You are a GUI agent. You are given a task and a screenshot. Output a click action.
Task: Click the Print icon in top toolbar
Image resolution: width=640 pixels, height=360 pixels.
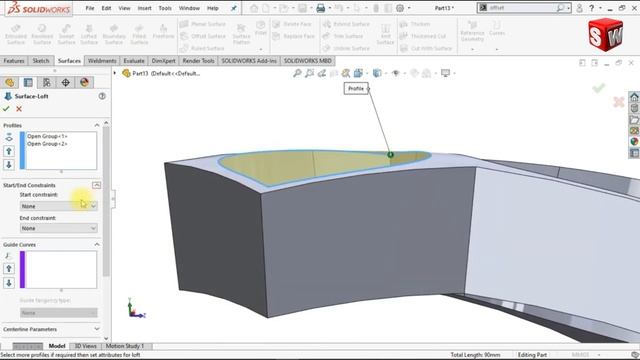point(321,8)
